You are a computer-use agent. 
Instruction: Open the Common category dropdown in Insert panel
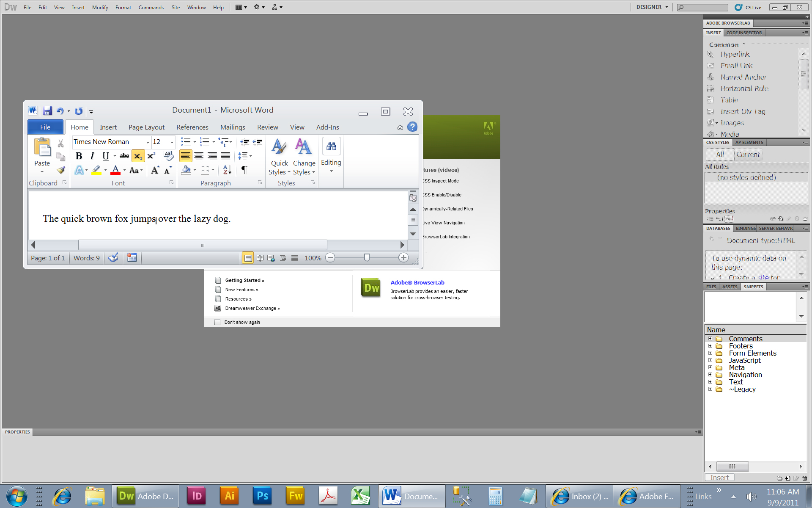coord(727,44)
